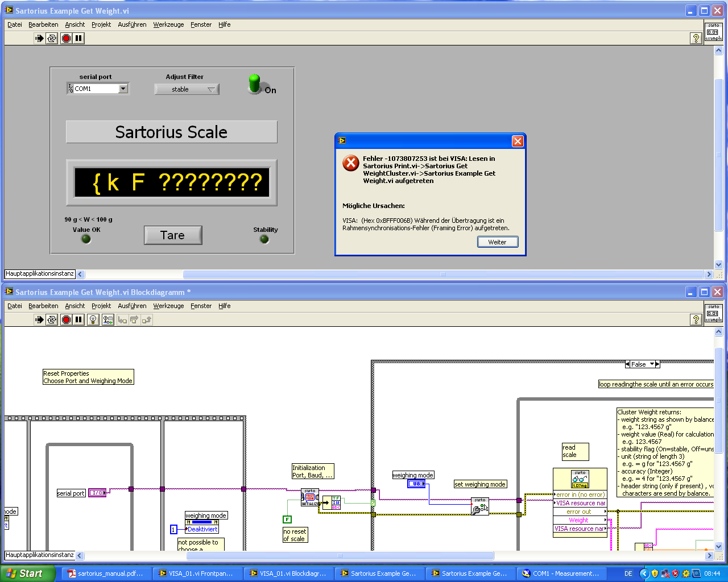This screenshot has height=582, width=728.
Task: Click the DE language indicator in the taskbar
Action: point(628,573)
